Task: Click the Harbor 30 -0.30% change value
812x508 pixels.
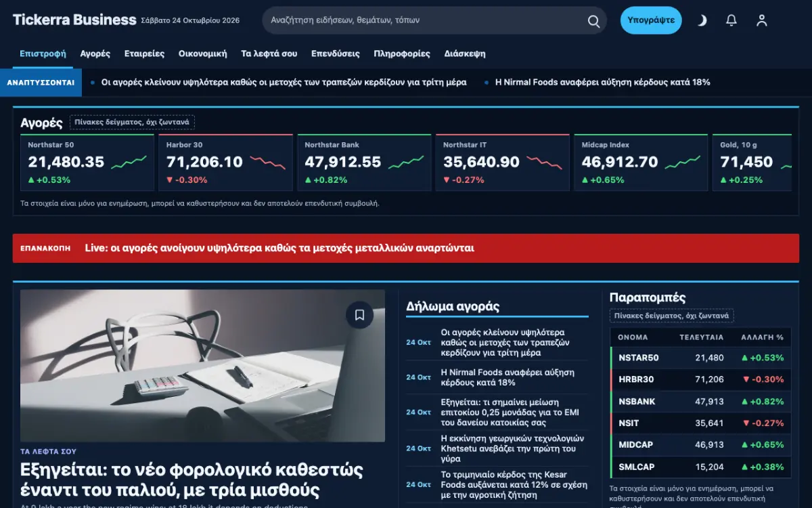Action: click(x=187, y=180)
